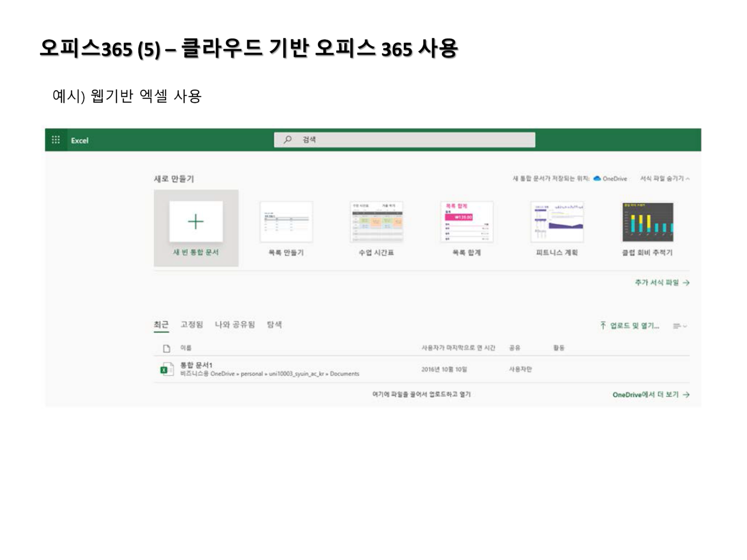Viewport: 747px width, 560px height.
Task: Switch to the 고정됨 tab
Action: tap(192, 325)
